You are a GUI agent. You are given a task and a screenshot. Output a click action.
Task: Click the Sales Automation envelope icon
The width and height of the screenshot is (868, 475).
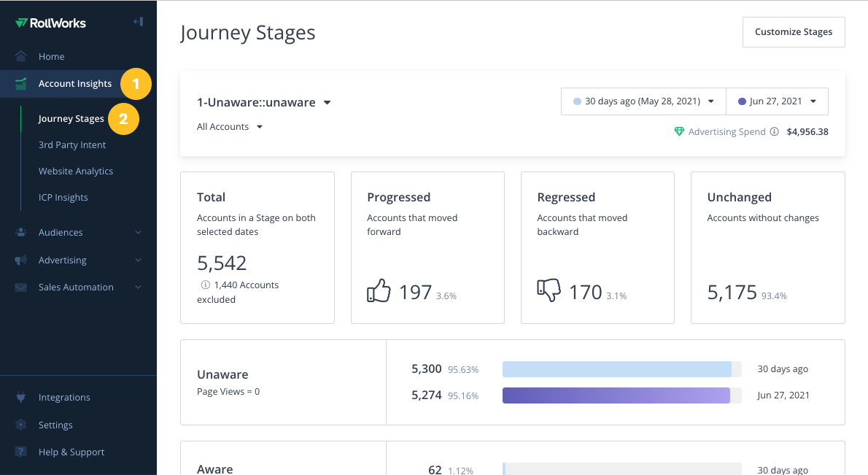tap(23, 287)
